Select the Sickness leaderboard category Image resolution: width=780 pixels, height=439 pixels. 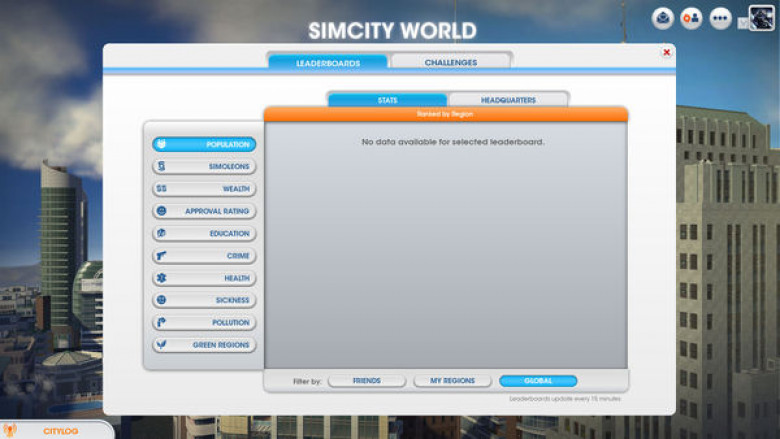click(x=204, y=300)
